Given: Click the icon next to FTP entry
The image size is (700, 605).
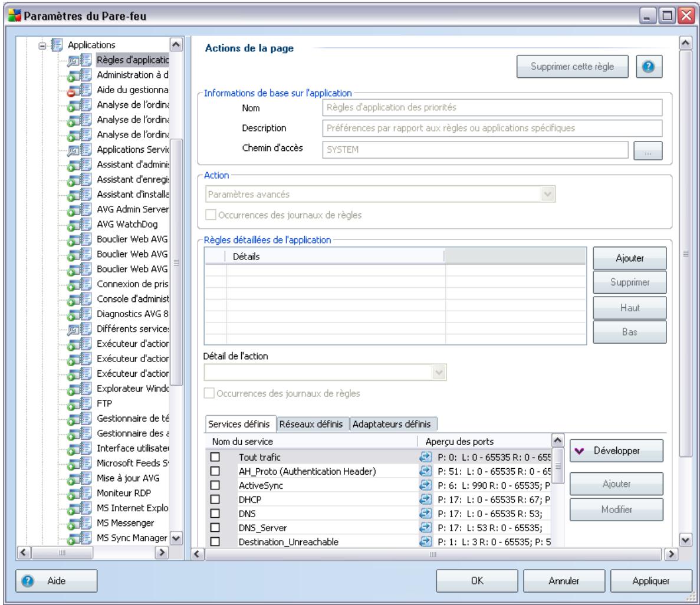Looking at the screenshot, I should click(x=80, y=403).
